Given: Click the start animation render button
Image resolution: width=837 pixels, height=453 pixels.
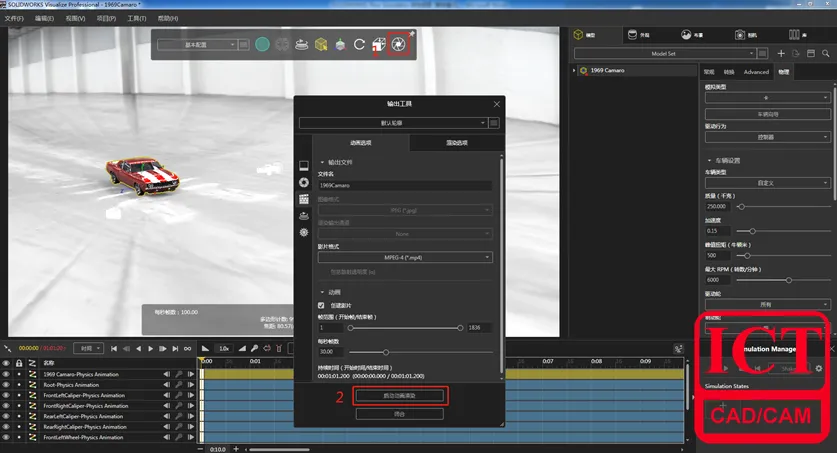Looking at the screenshot, I should point(400,396).
